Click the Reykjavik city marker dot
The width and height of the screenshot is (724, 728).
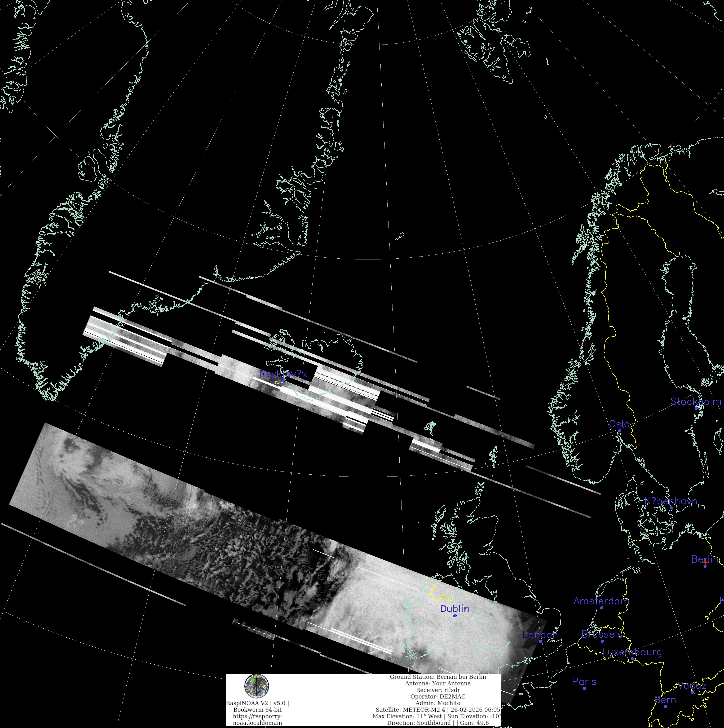(x=283, y=381)
